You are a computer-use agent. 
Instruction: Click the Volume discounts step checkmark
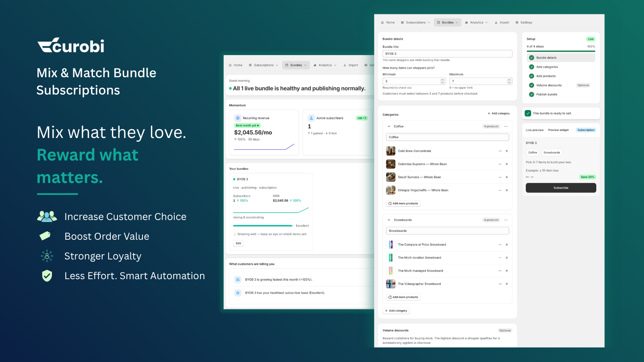531,85
